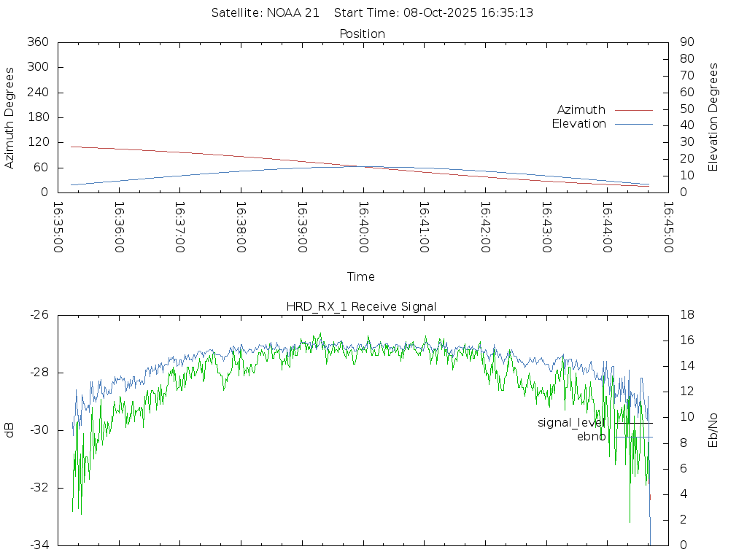Image resolution: width=747 pixels, height=560 pixels.
Task: Select the 16:40:00 time tick label
Action: (x=363, y=227)
